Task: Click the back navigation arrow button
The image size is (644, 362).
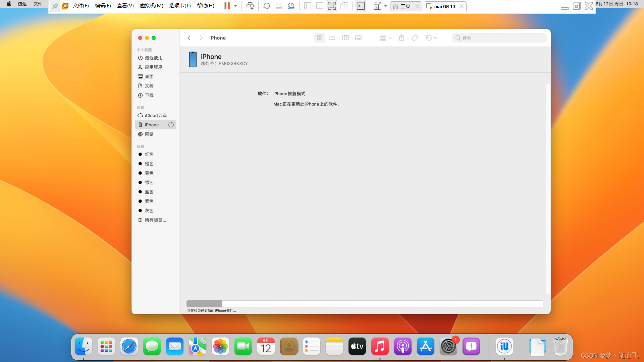Action: tap(189, 38)
